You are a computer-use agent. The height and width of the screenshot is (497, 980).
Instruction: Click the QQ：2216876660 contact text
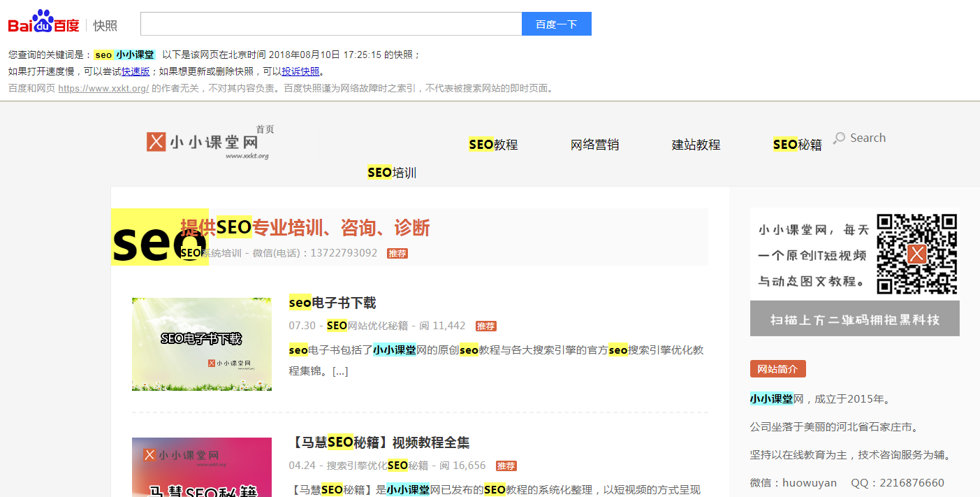click(x=898, y=483)
